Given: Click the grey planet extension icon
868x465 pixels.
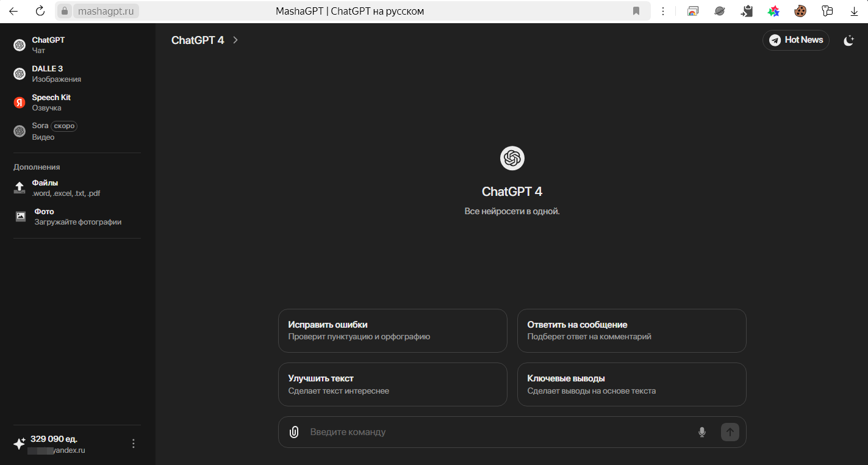Looking at the screenshot, I should point(720,11).
